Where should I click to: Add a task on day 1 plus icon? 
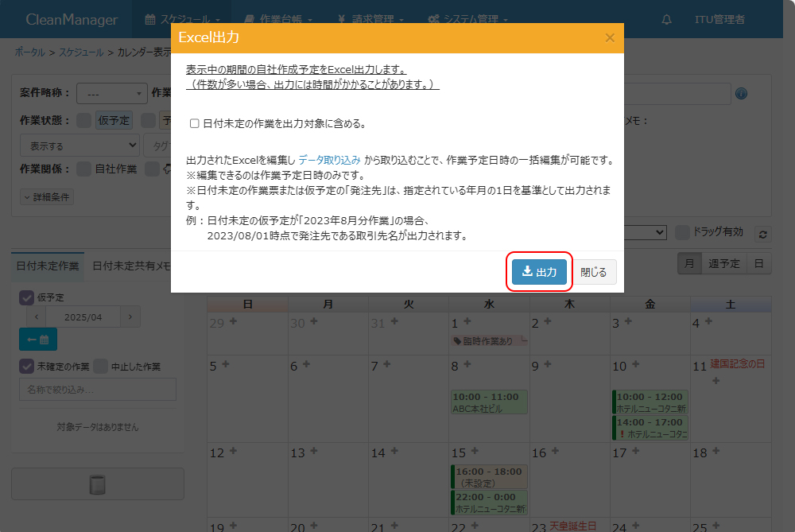[467, 321]
